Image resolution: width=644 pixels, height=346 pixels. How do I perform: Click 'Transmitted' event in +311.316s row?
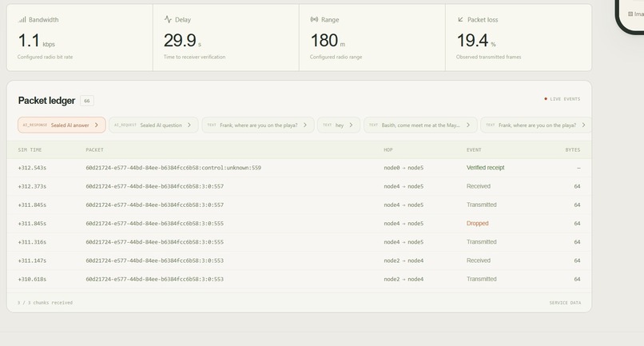pos(481,242)
